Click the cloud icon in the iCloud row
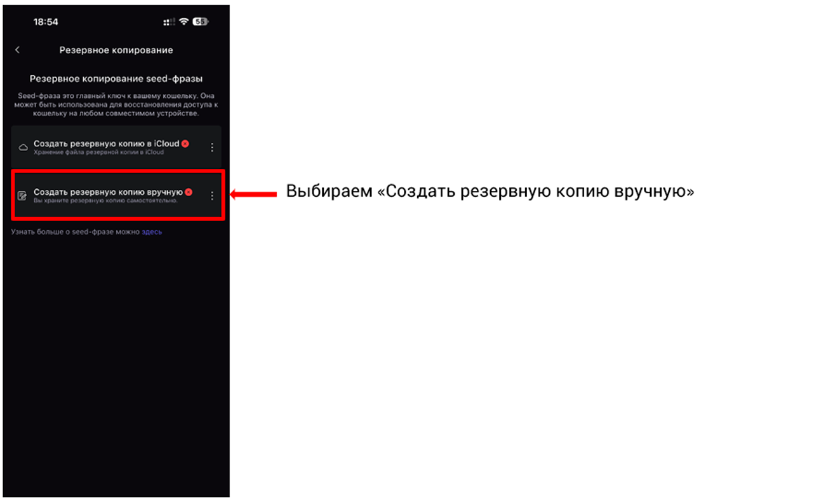The image size is (814, 504). coord(23,147)
